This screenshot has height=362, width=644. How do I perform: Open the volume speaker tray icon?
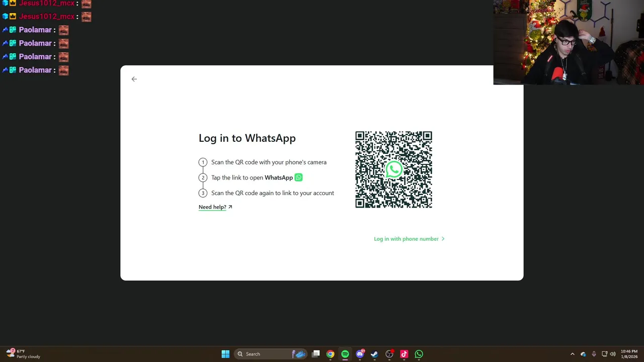click(612, 354)
